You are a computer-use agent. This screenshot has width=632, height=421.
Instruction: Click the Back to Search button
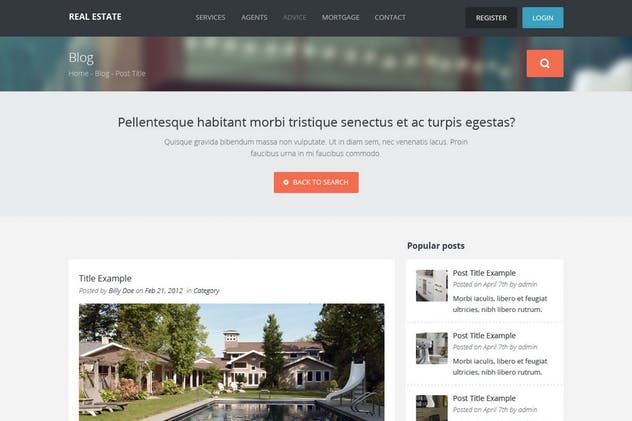[x=316, y=183]
